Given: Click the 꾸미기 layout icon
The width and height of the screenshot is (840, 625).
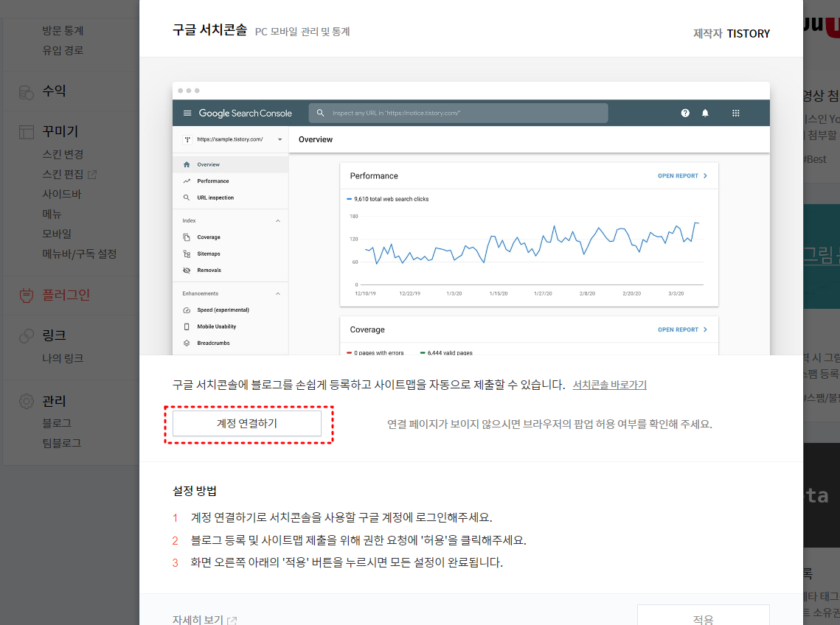Looking at the screenshot, I should pyautogui.click(x=27, y=132).
